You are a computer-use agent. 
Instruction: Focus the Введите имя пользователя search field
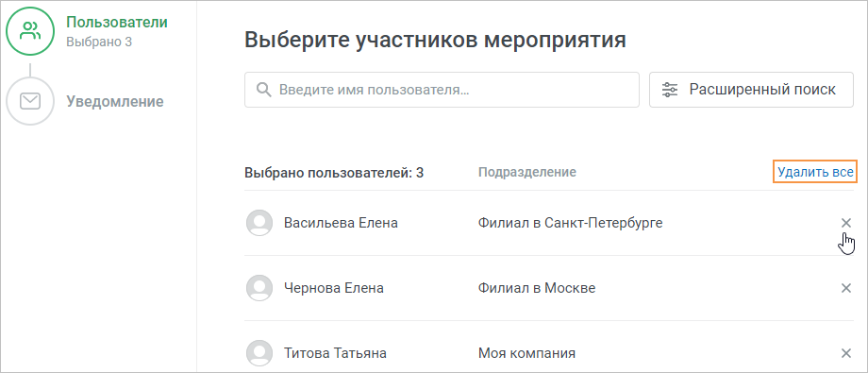pyautogui.click(x=442, y=90)
